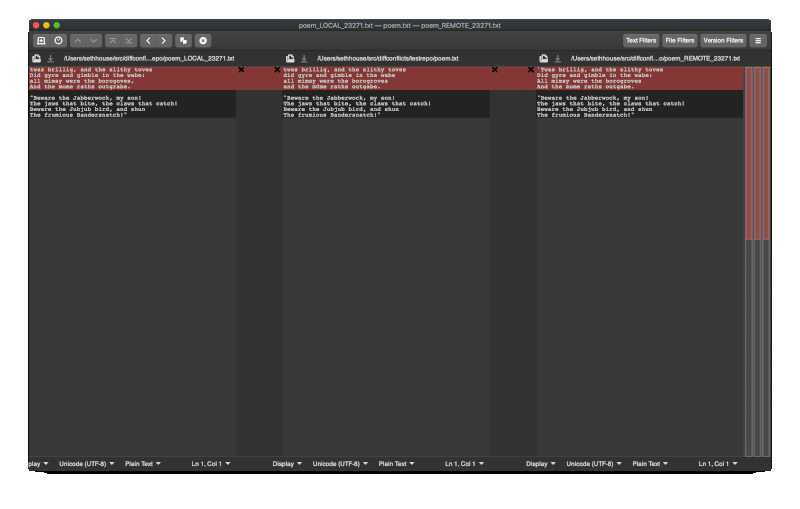Push current change to the left
Viewport: 800px width, 509px height.
coord(148,41)
